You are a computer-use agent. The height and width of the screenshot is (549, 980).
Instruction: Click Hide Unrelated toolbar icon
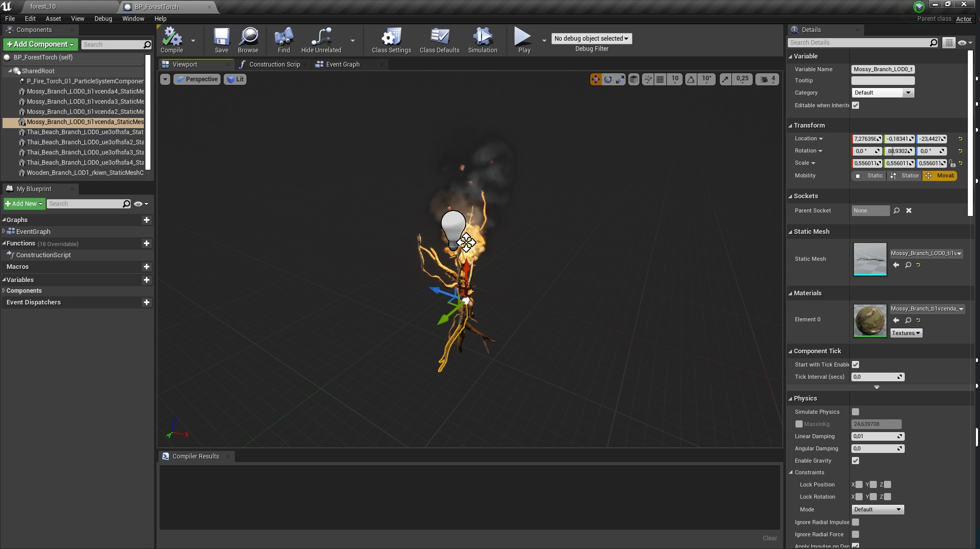tap(321, 40)
